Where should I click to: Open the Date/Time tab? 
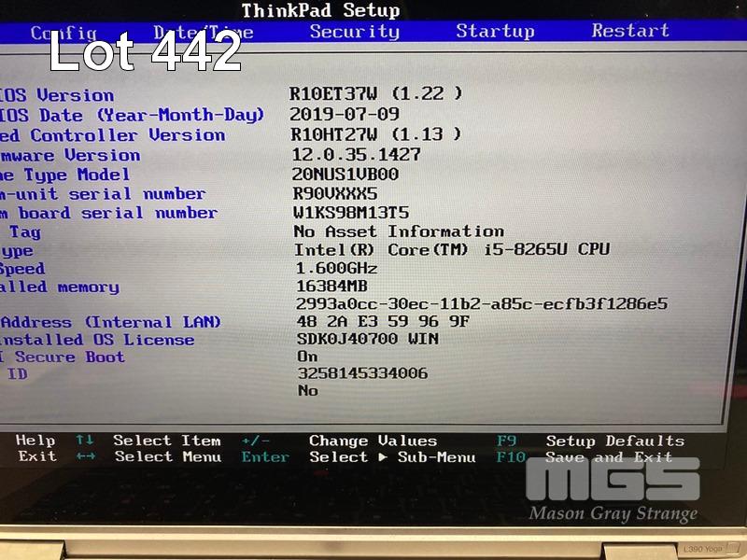click(x=203, y=33)
